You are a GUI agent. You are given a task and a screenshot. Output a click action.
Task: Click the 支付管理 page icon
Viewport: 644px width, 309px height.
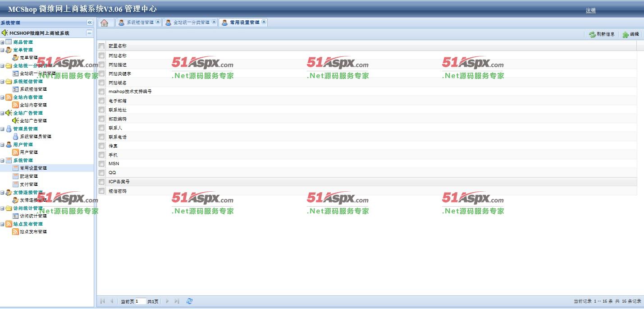(x=16, y=184)
